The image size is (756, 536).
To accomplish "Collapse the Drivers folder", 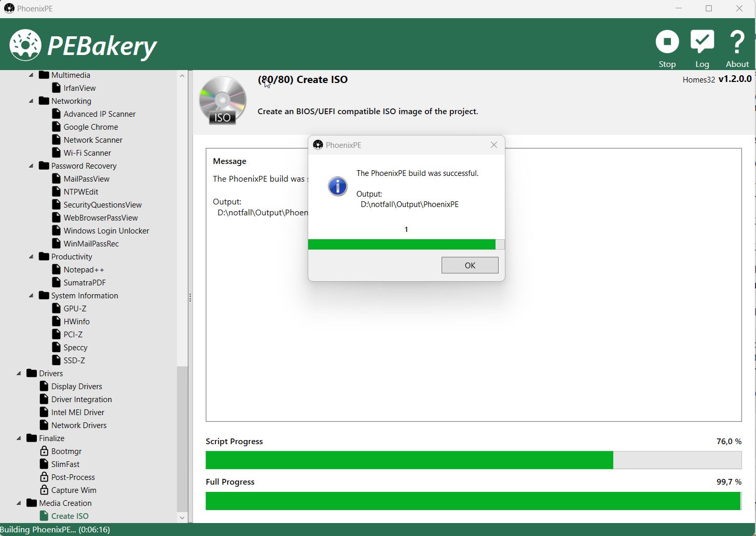I will [19, 374].
